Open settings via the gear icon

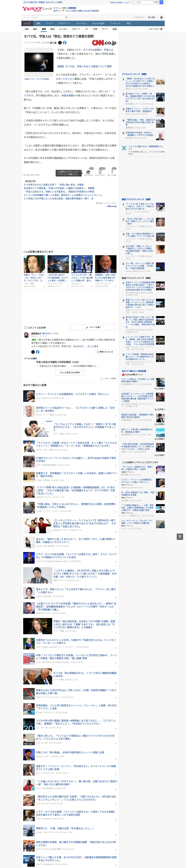[x=161, y=18]
